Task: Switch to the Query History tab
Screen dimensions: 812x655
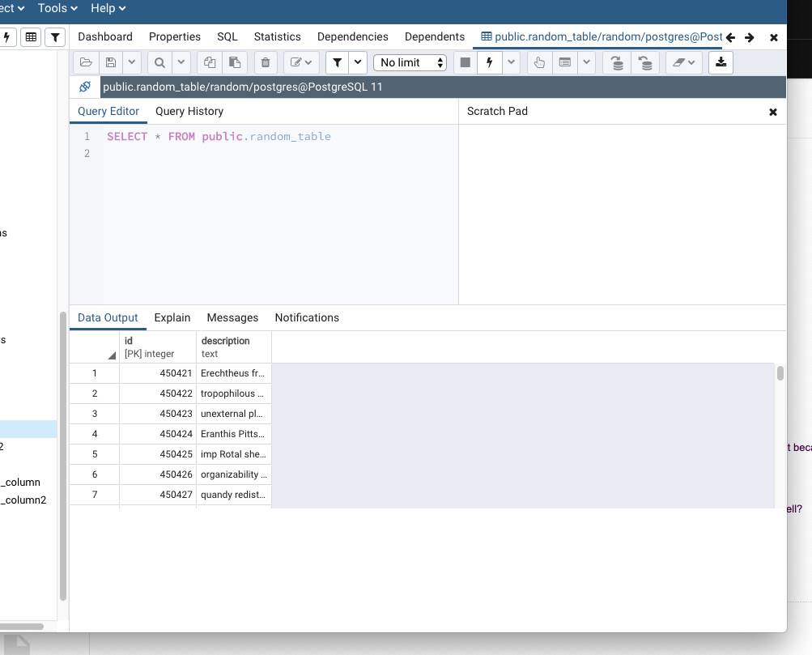Action: (x=189, y=111)
